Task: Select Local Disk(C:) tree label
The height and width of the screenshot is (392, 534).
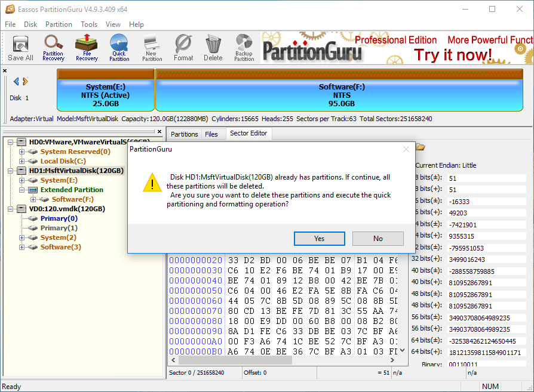Action: [x=63, y=161]
